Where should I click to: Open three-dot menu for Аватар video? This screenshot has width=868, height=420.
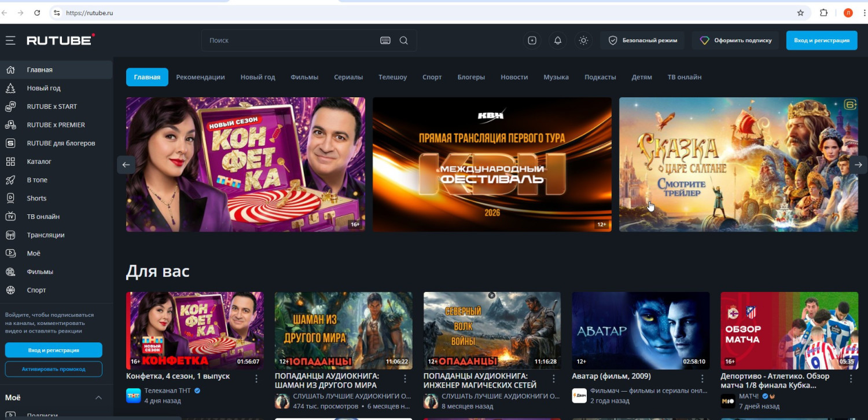tap(703, 378)
